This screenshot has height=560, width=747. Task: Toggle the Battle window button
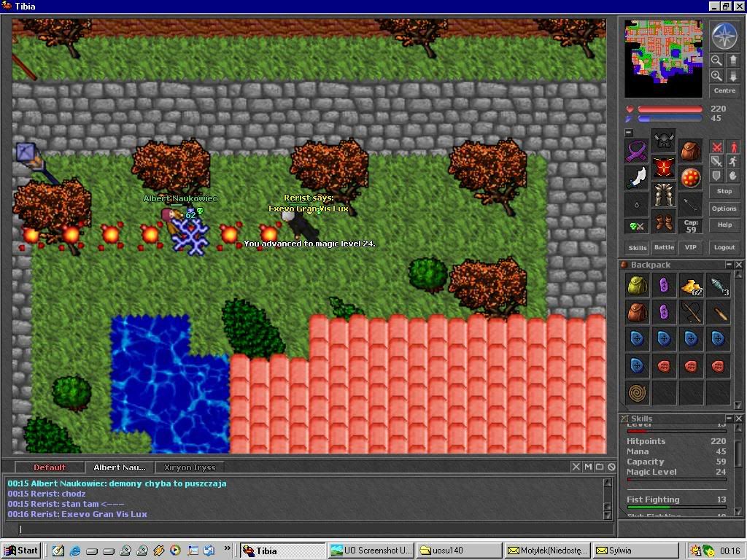[x=664, y=248]
